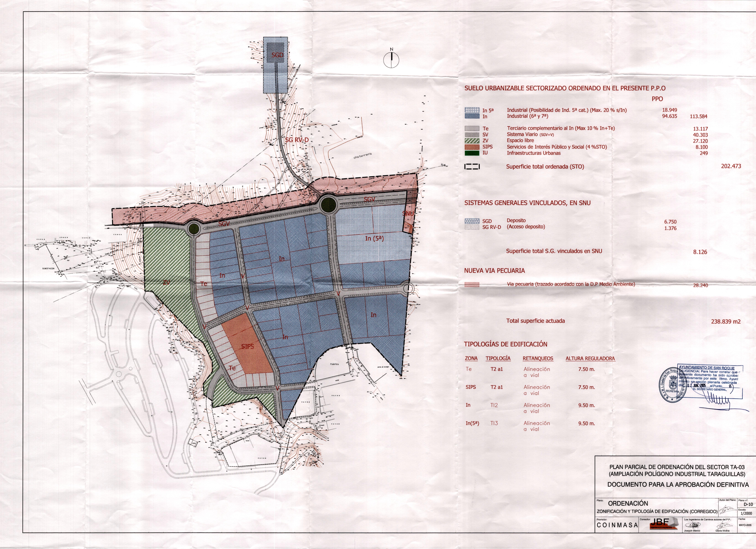
Task: Select the Te gray legend swatch
Action: [x=472, y=128]
